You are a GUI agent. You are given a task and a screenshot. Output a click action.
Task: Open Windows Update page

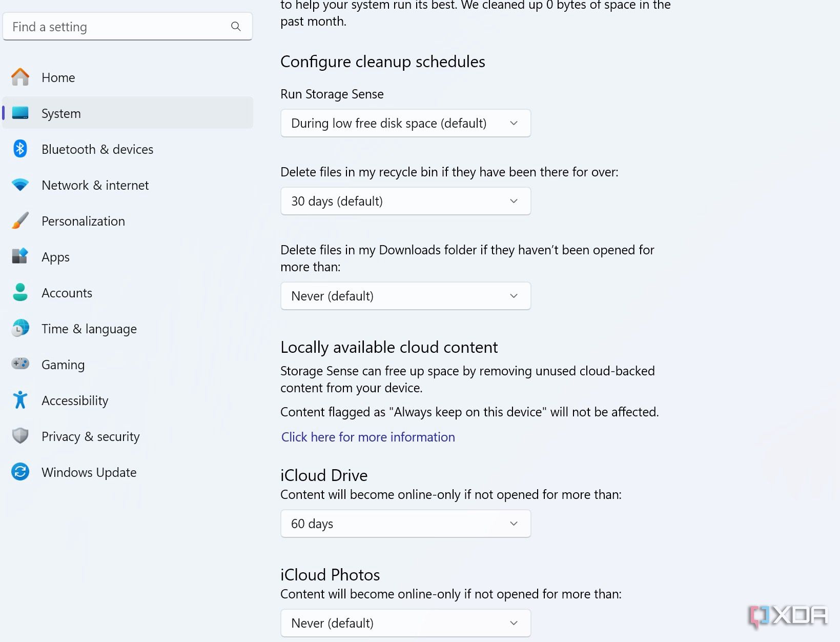click(x=128, y=472)
